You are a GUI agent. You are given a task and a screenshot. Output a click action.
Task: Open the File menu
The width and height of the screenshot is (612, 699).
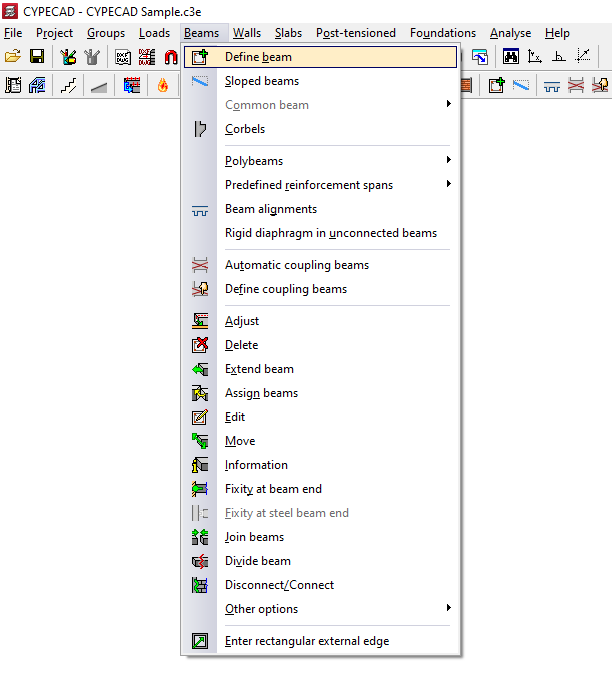(x=13, y=33)
